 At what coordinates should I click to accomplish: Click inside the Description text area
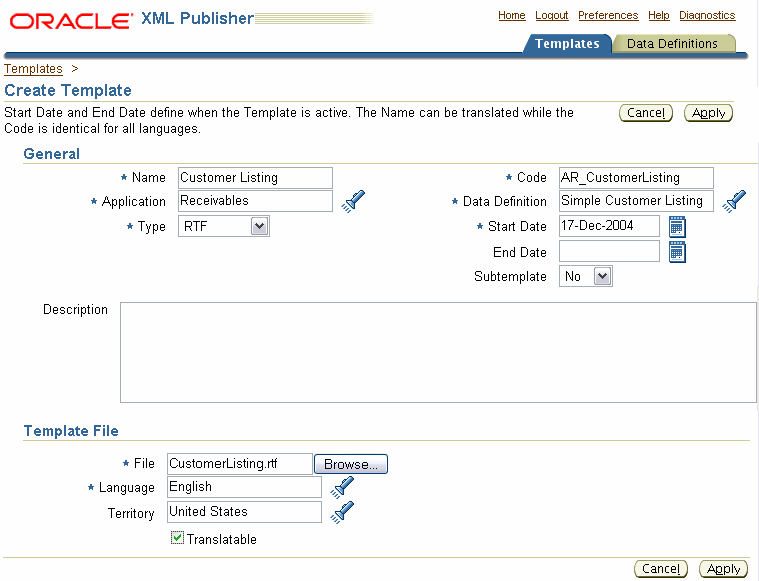(x=438, y=352)
